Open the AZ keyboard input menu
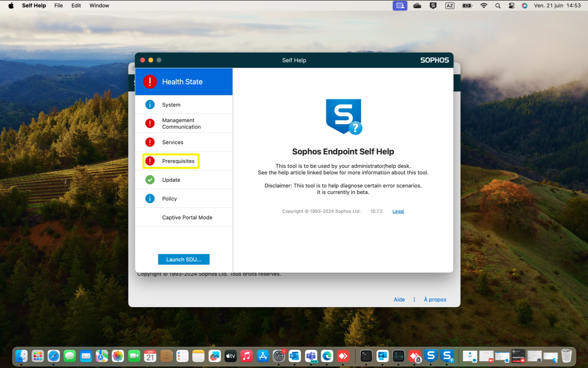This screenshot has width=588, height=368. tap(450, 6)
